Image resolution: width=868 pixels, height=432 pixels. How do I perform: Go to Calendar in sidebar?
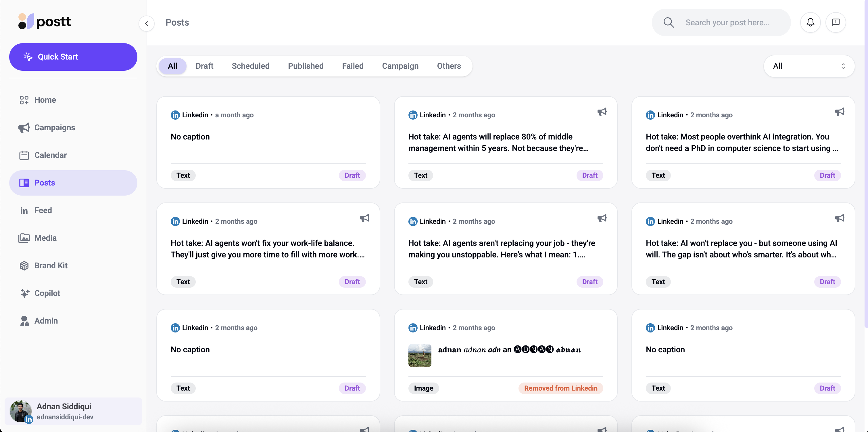coord(50,155)
